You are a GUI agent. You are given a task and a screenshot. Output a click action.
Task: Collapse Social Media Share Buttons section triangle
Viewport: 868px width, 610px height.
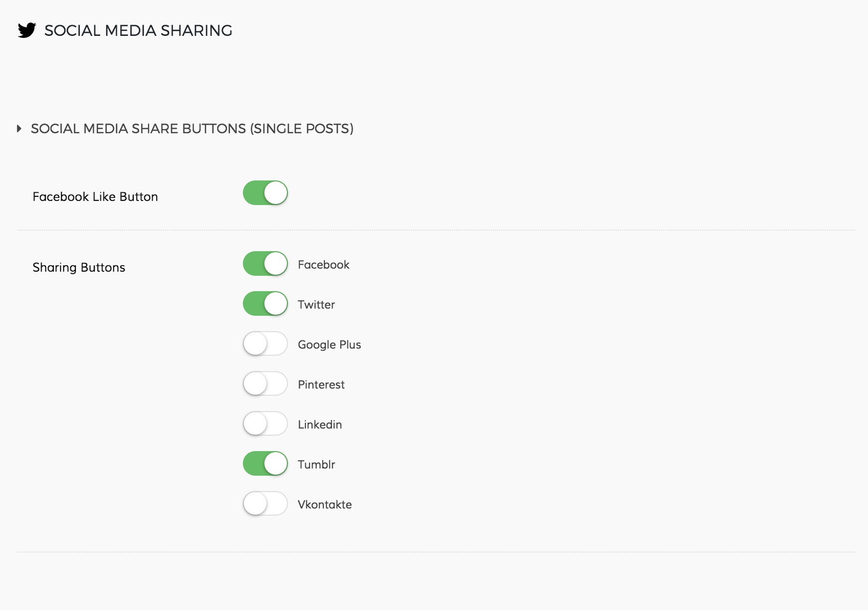coord(19,129)
